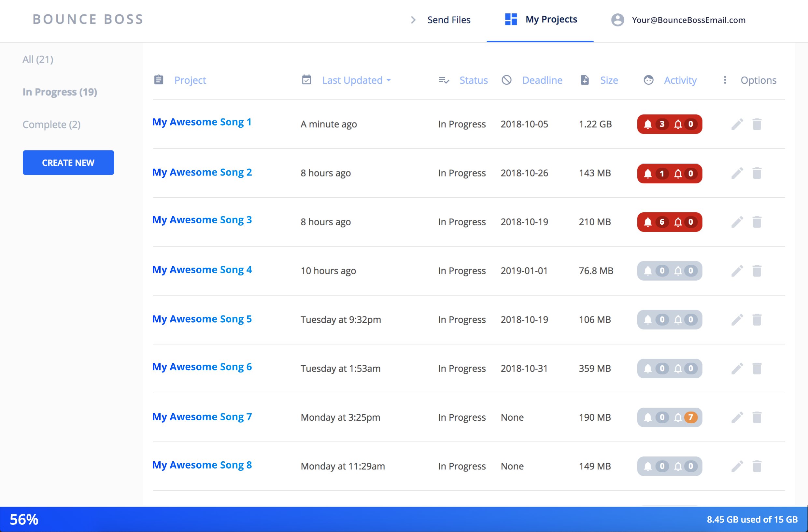Click the 56% storage usage bar

point(24,519)
